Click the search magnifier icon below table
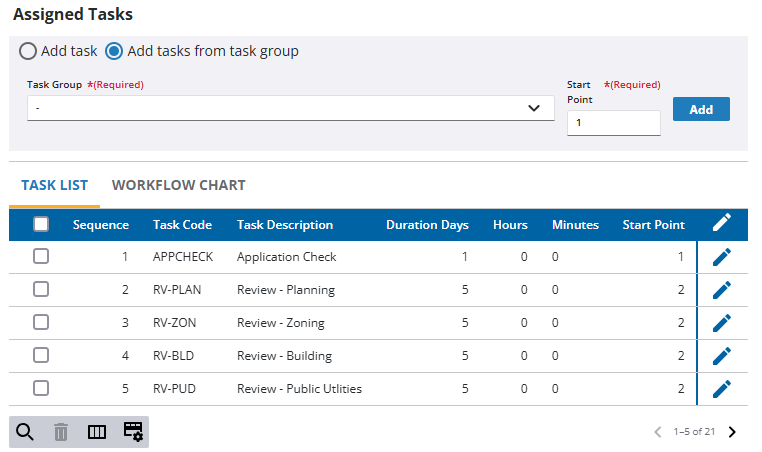This screenshot has height=452, width=762. tap(26, 432)
